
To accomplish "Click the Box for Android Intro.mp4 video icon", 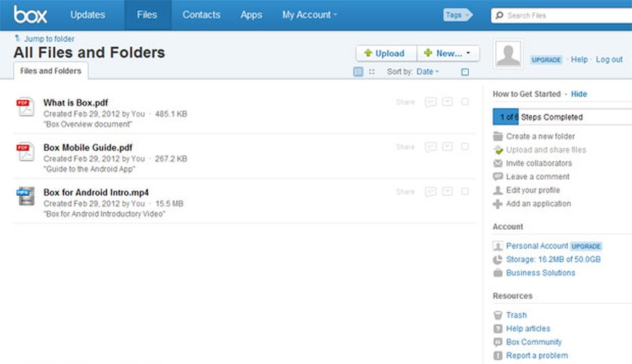I will [x=26, y=196].
